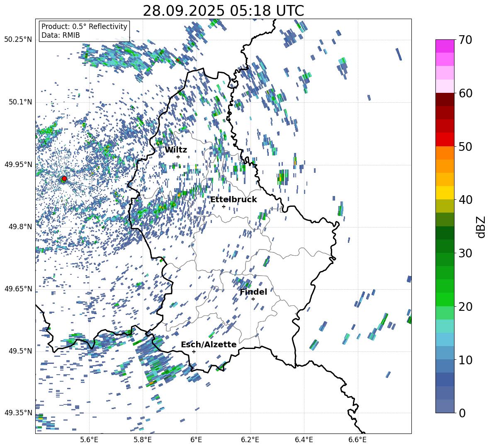Click the 6.4°E longitude label

tap(304, 440)
